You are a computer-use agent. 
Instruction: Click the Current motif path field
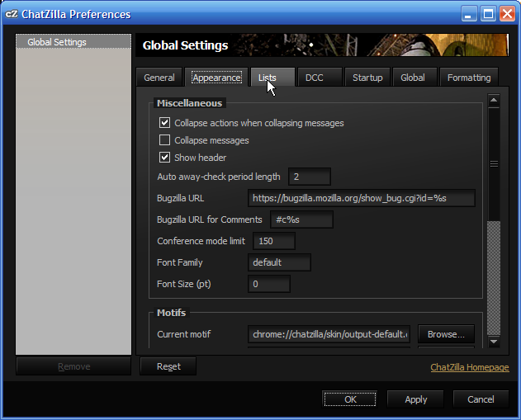329,334
